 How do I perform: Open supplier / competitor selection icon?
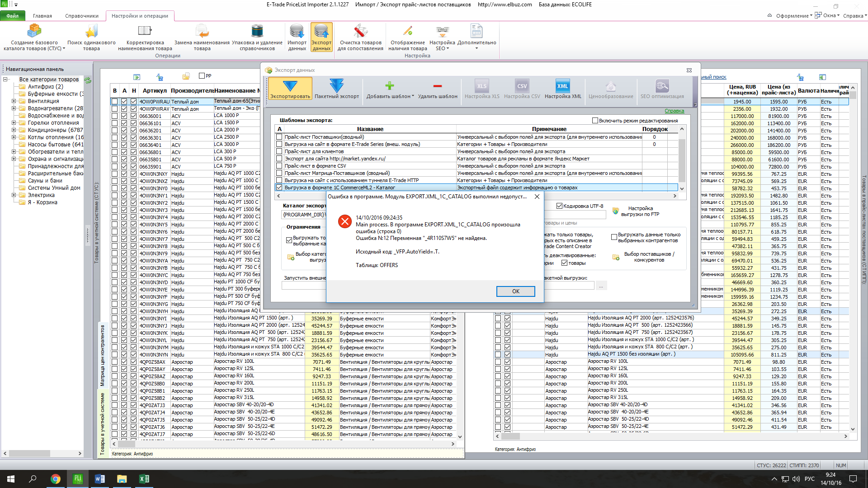coord(616,257)
